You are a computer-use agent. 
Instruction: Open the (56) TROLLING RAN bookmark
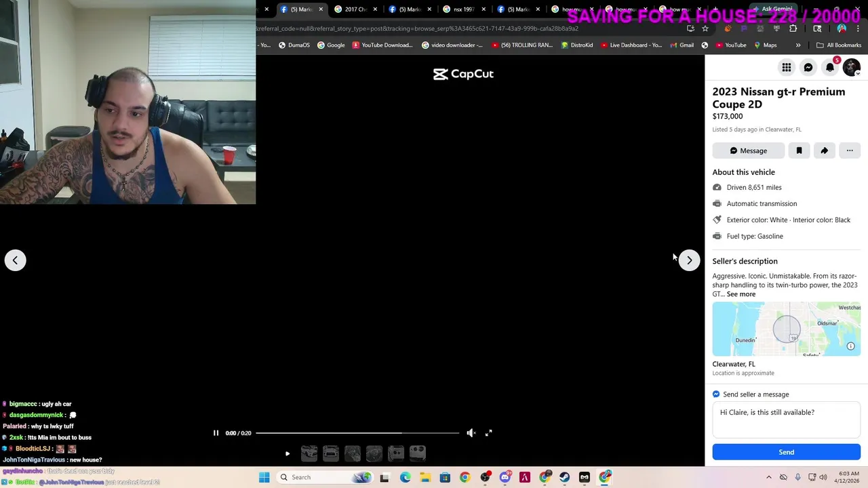pos(521,45)
